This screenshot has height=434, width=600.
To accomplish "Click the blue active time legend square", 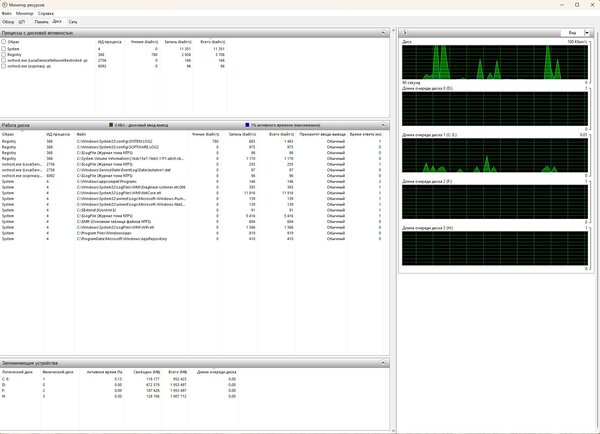I will click(x=247, y=125).
